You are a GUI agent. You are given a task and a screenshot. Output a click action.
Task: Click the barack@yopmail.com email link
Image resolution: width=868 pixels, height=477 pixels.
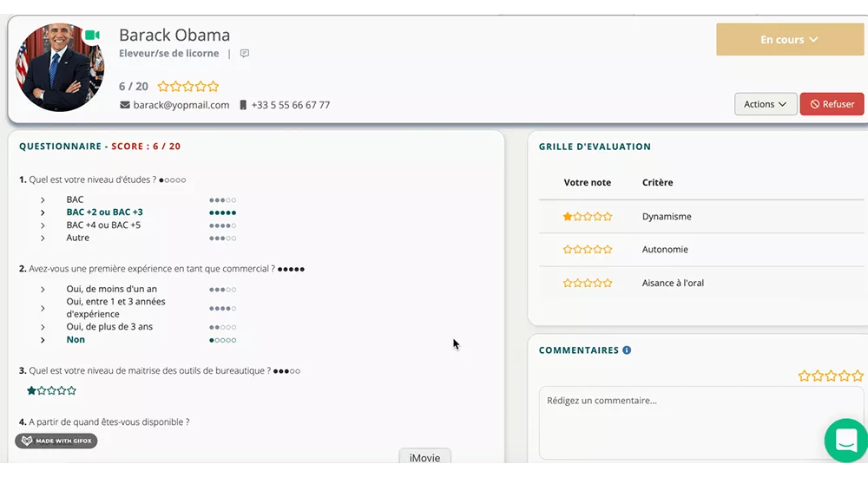181,105
